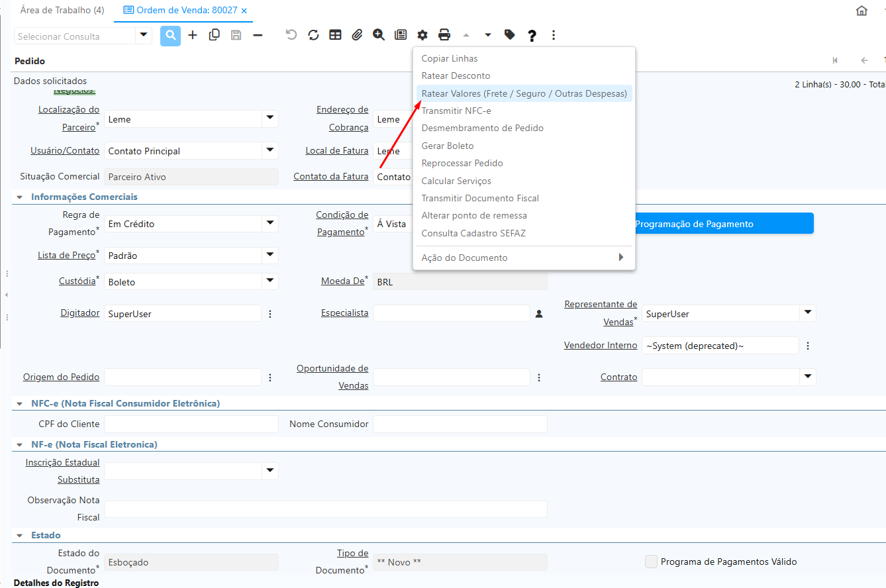The width and height of the screenshot is (886, 588).
Task: Click the search magnifier toolbar button
Action: [x=170, y=36]
